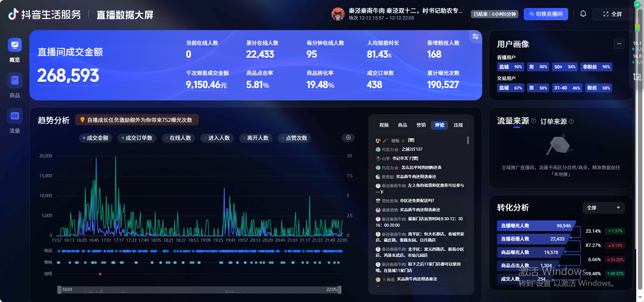Expand the 全部 dropdown in 转化分析
644x302 pixels.
click(603, 208)
